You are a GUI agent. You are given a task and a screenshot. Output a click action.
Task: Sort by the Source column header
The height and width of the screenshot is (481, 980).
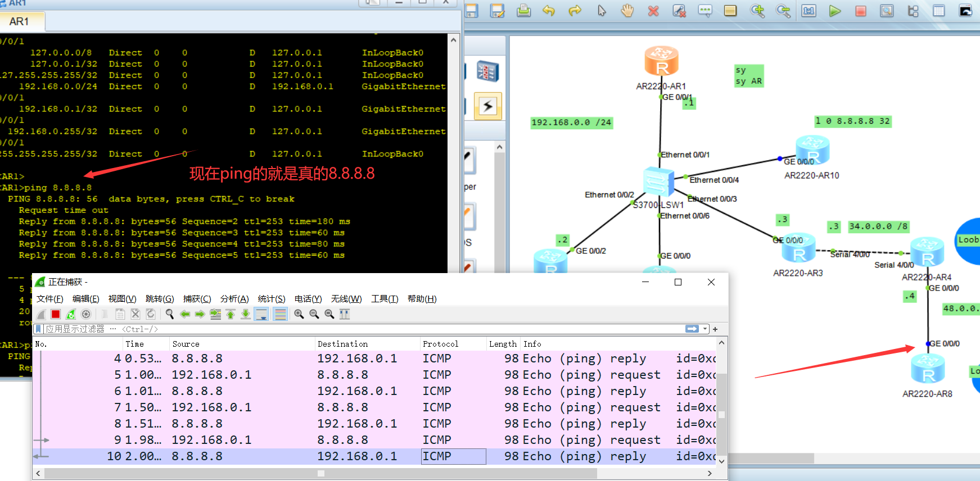(x=242, y=344)
